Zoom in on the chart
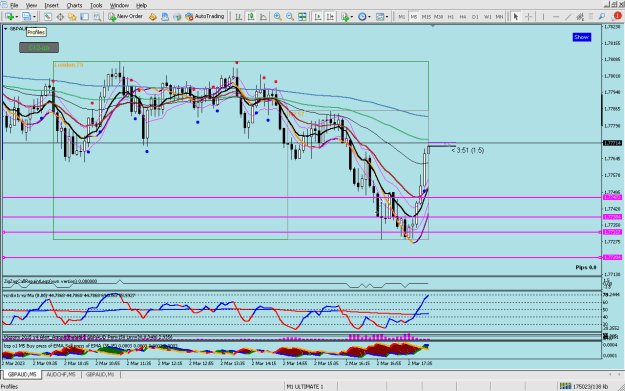Screen dimensions: 625x391 tap(278, 17)
